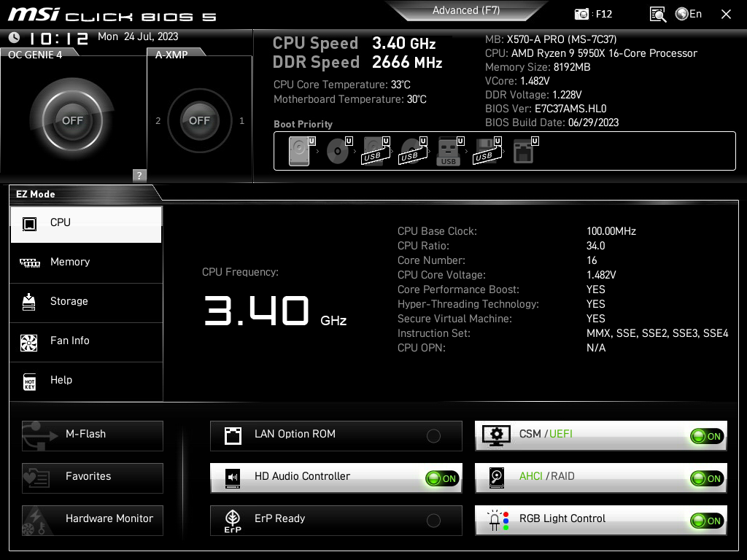Click the Core Number value 16
The height and width of the screenshot is (560, 747).
[592, 260]
